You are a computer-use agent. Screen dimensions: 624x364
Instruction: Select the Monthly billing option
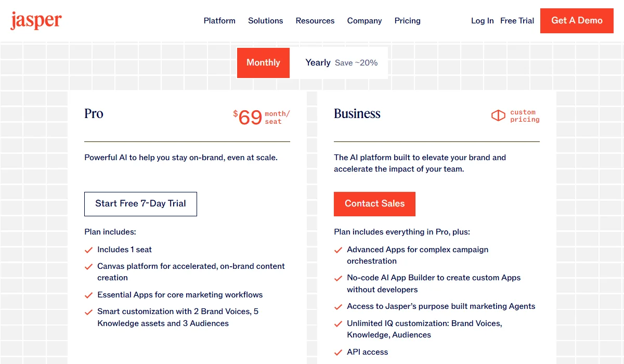click(x=263, y=62)
